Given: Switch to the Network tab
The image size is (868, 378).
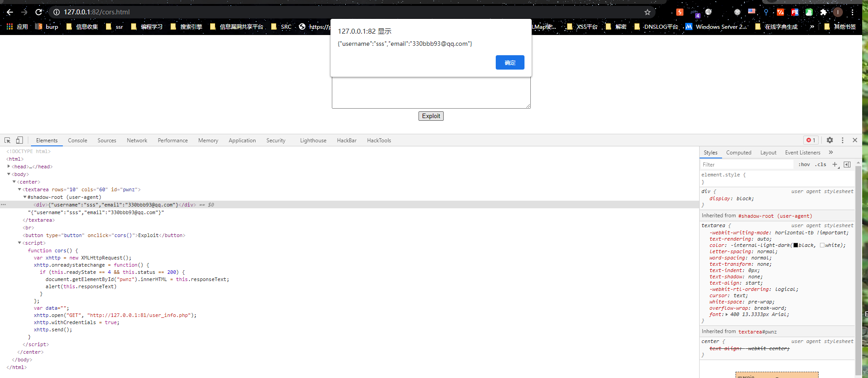Looking at the screenshot, I should [137, 141].
